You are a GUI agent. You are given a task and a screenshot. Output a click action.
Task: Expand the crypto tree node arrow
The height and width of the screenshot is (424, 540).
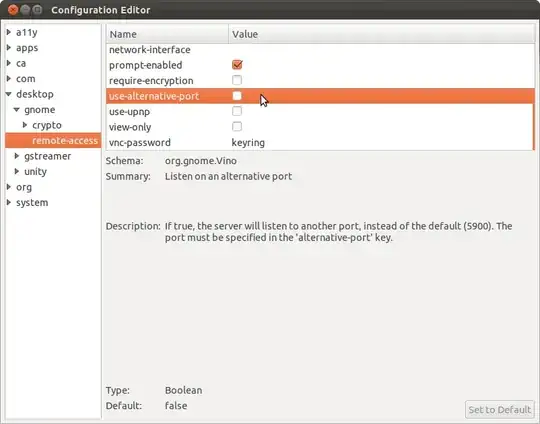pos(25,125)
